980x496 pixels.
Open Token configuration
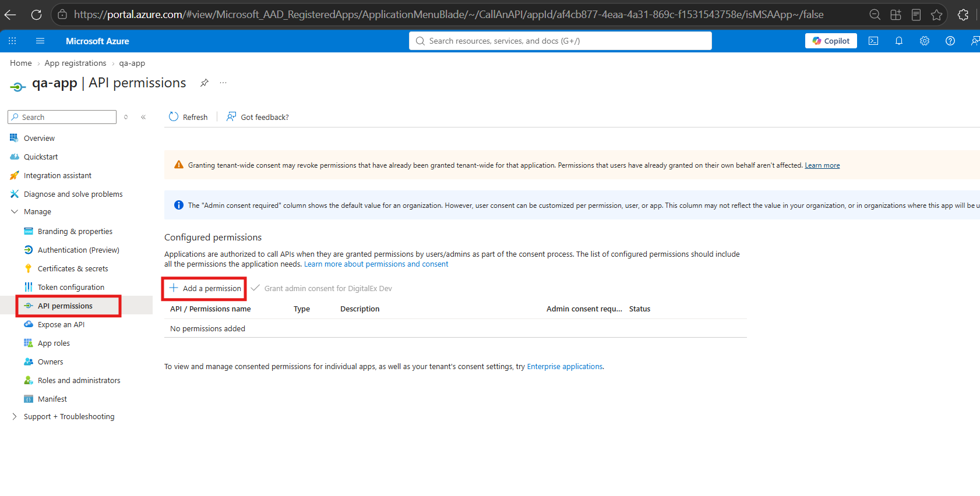71,287
